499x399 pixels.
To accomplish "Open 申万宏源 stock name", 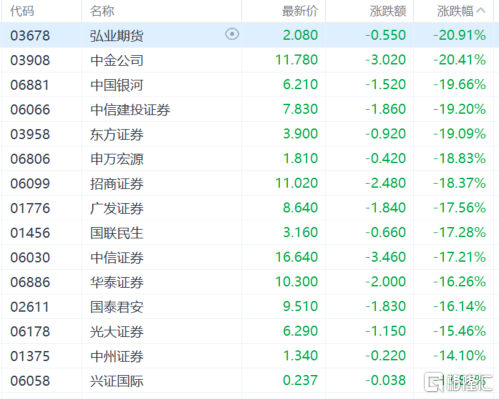I will tap(117, 159).
